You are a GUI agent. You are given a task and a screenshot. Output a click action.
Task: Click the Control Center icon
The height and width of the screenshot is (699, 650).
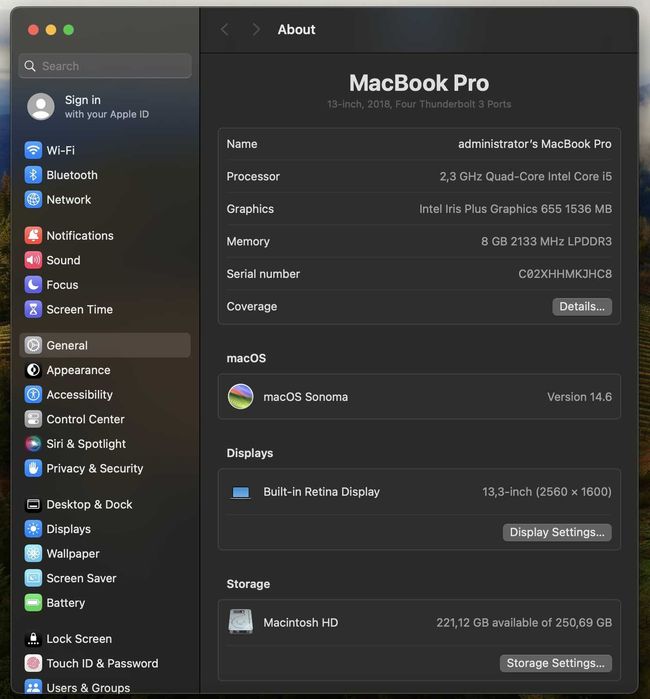coord(33,419)
